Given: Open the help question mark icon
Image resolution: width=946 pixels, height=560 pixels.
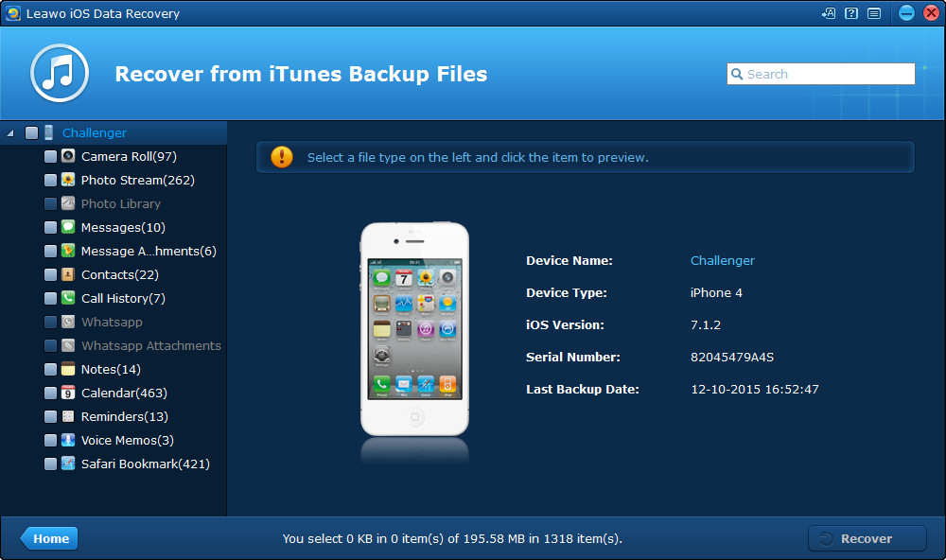Looking at the screenshot, I should 851,13.
